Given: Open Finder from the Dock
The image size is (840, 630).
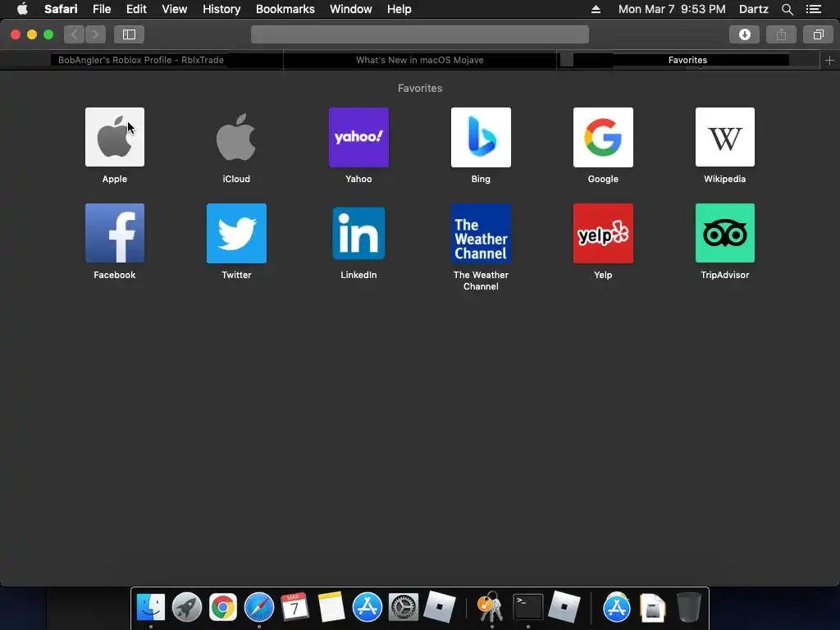Looking at the screenshot, I should [151, 607].
